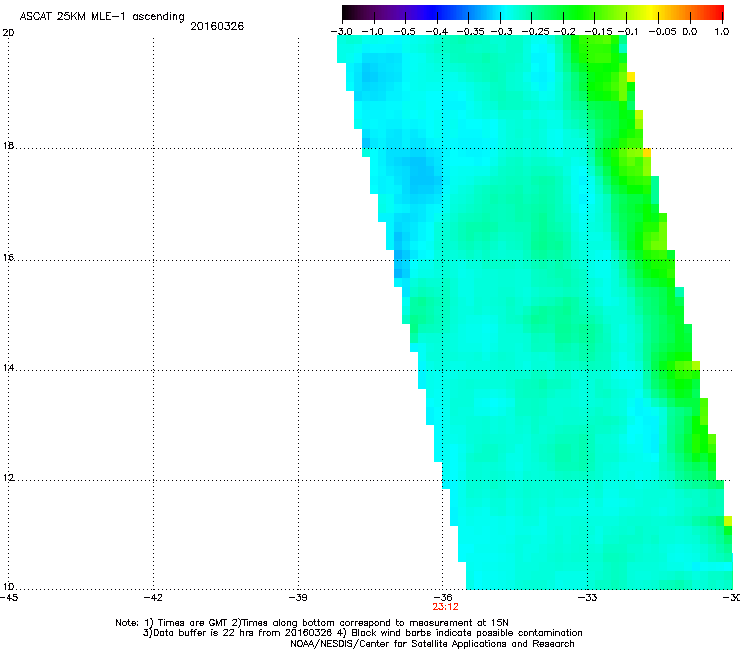Click the longitude axis label -45
The image size is (740, 650).
coord(9,598)
